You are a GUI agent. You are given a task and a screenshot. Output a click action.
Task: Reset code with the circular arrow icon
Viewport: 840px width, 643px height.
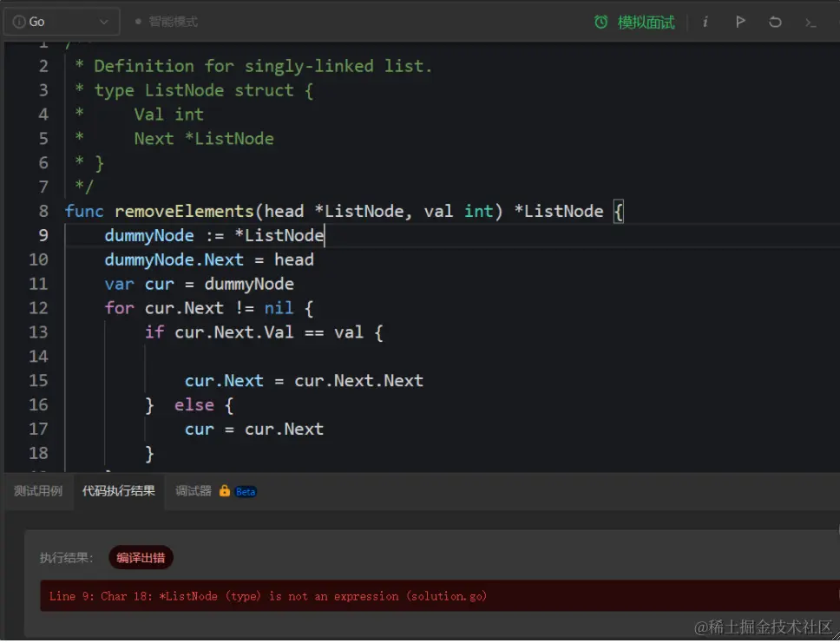click(775, 22)
